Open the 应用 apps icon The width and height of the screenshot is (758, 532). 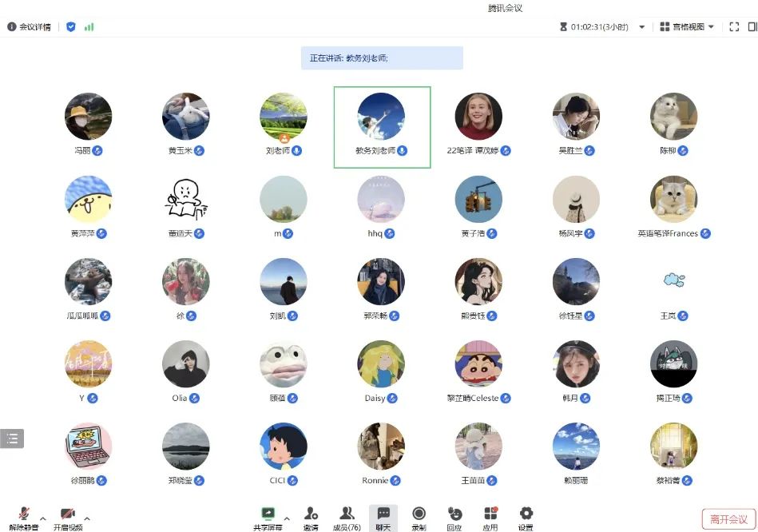[x=490, y=514]
